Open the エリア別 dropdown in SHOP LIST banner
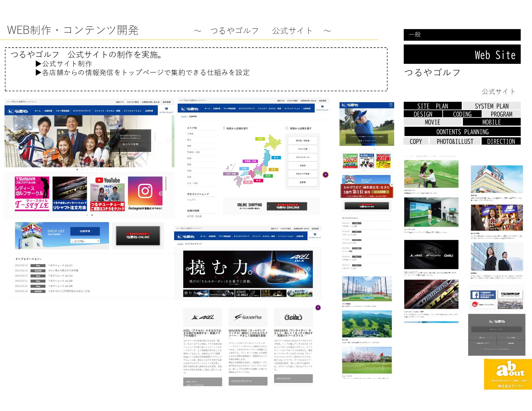This screenshot has width=532, height=411. tap(84, 241)
